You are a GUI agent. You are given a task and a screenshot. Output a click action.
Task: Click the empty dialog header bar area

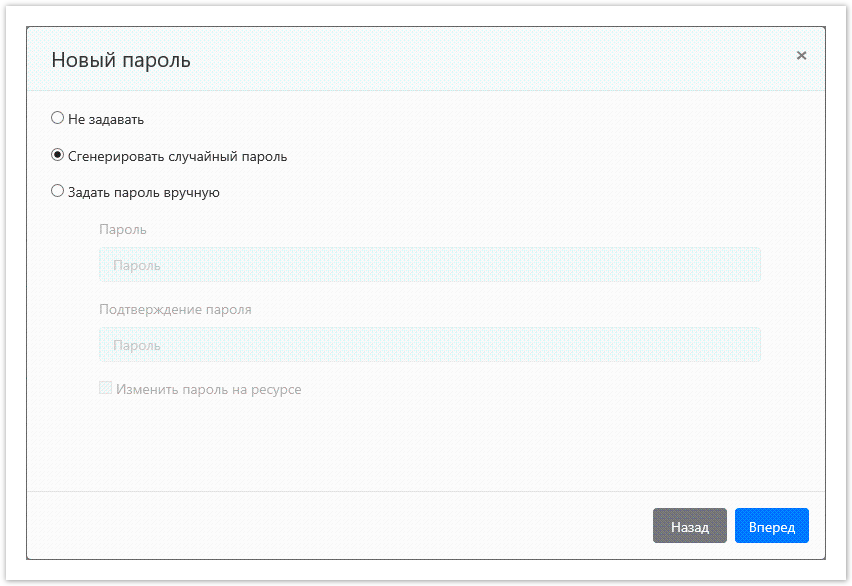click(480, 60)
